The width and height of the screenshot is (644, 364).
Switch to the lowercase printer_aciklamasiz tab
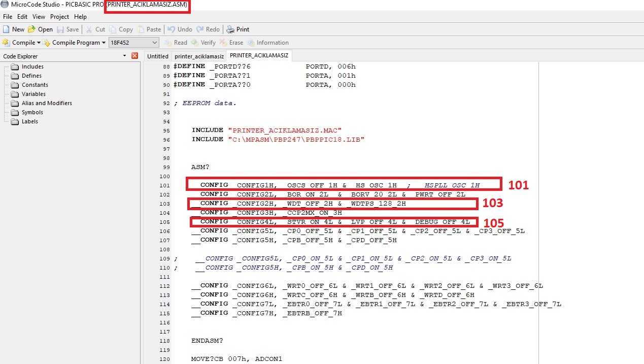199,56
